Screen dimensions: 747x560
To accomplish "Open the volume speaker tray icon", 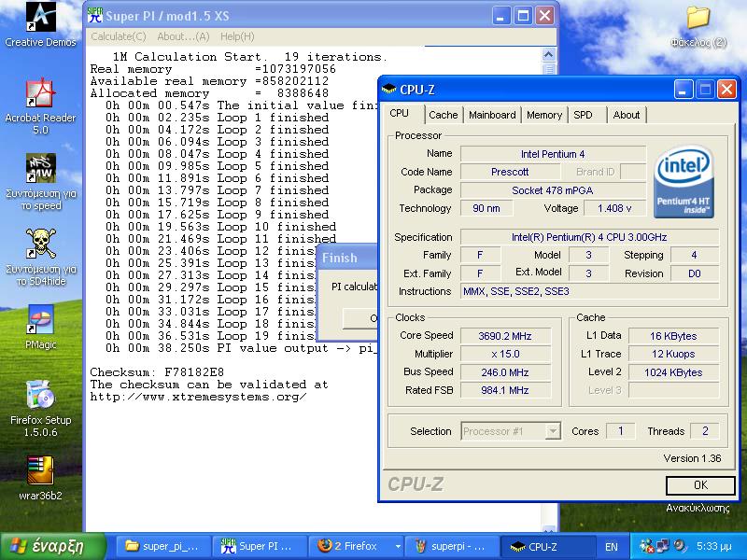I will (x=680, y=546).
